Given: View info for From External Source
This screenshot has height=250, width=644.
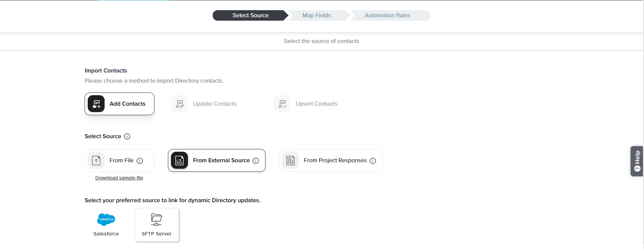Looking at the screenshot, I should click(256, 161).
